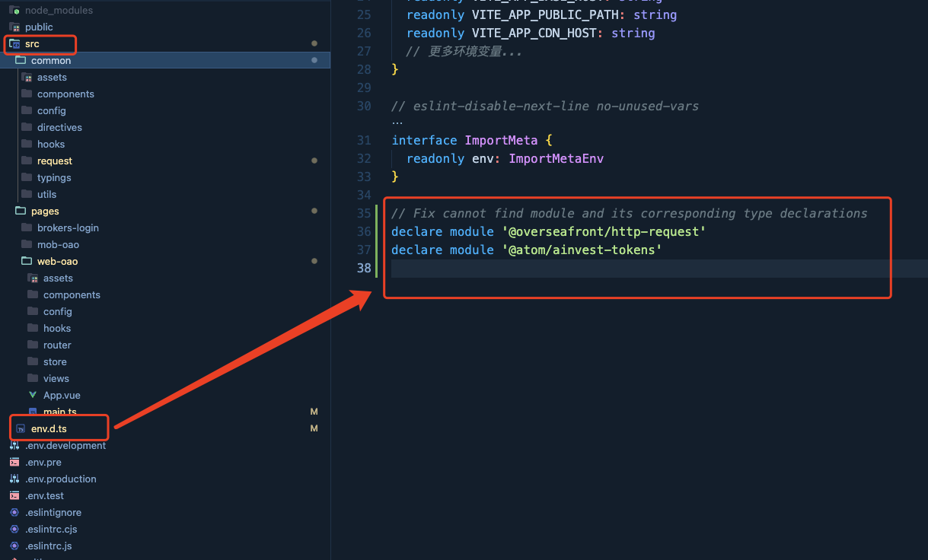Open the .eslintrc.cjs file
928x560 pixels.
(51, 529)
